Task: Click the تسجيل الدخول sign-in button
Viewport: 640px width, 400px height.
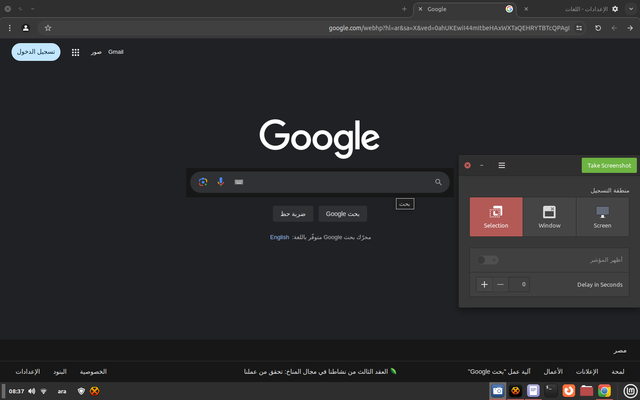Action: tap(36, 52)
